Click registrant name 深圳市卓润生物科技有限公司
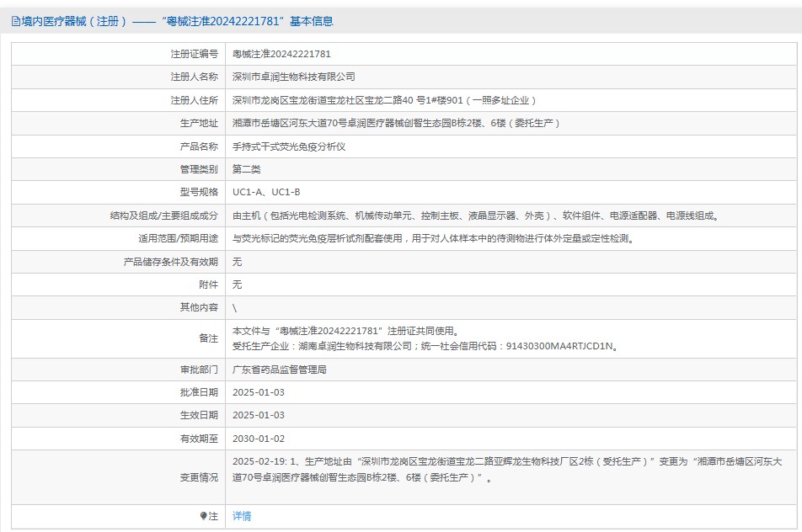 tap(294, 77)
